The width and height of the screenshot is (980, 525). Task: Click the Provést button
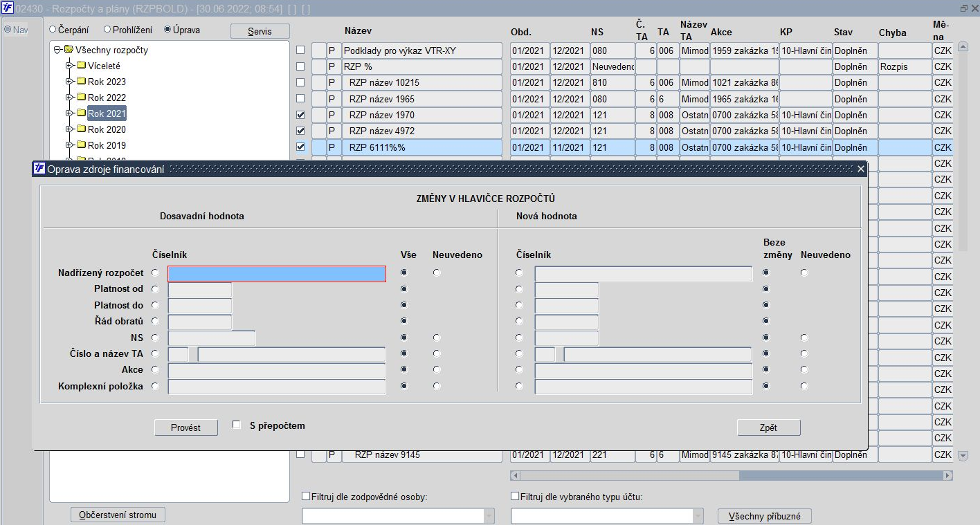(x=185, y=427)
